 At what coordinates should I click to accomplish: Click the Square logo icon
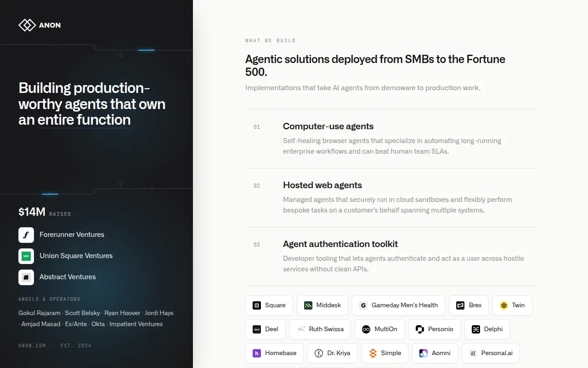coord(257,305)
